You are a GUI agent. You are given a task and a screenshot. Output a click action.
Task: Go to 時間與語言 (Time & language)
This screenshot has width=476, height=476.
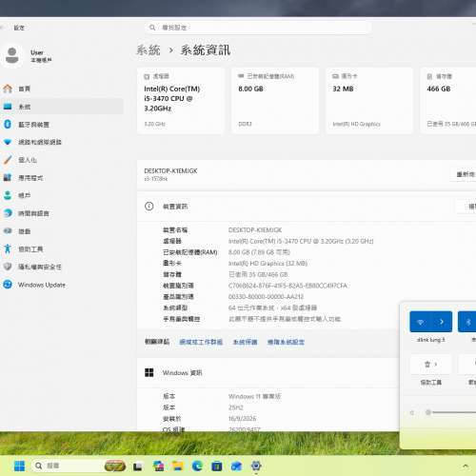[x=62, y=213]
